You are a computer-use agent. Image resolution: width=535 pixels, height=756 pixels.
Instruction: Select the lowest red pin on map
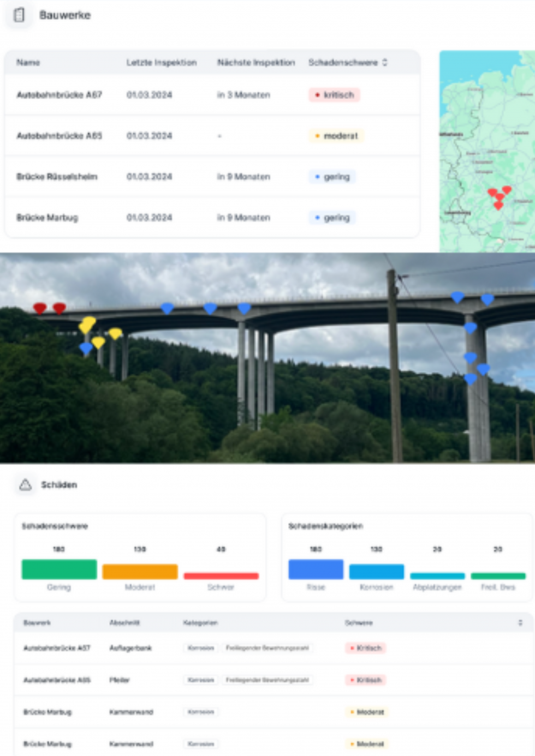pyautogui.click(x=498, y=205)
